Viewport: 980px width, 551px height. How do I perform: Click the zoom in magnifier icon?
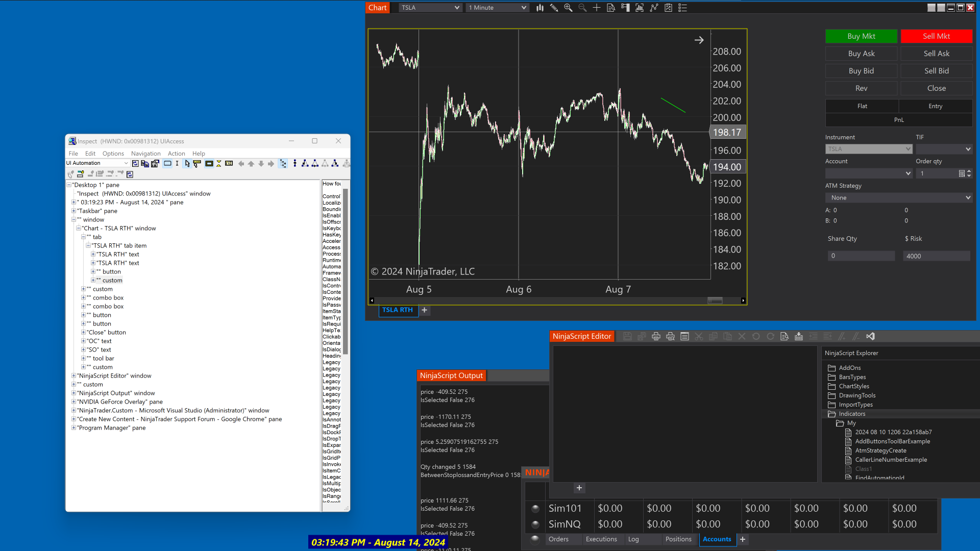pyautogui.click(x=568, y=8)
